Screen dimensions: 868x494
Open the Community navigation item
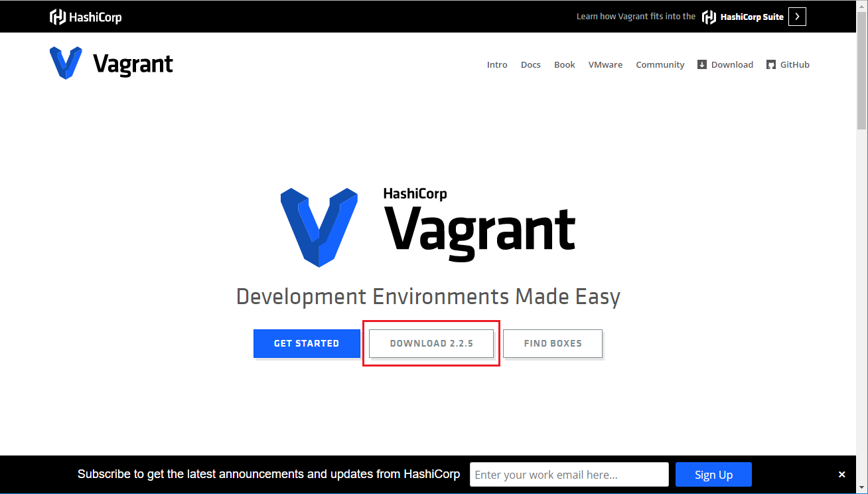click(x=660, y=64)
